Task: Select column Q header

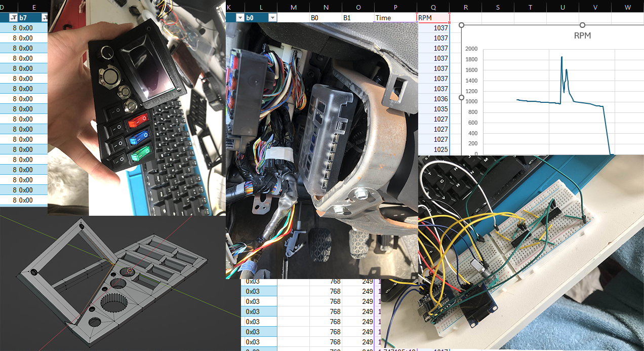Action: tap(433, 7)
